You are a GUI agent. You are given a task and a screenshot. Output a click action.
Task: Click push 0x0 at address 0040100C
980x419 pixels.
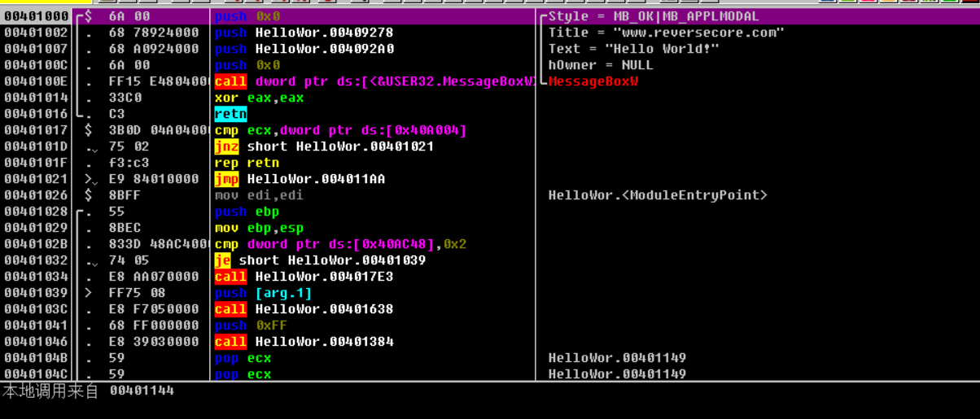pos(247,65)
